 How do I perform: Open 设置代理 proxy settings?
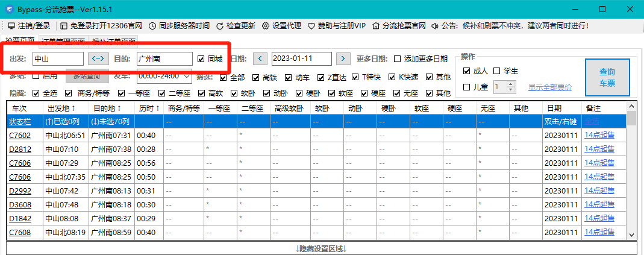(x=266, y=26)
